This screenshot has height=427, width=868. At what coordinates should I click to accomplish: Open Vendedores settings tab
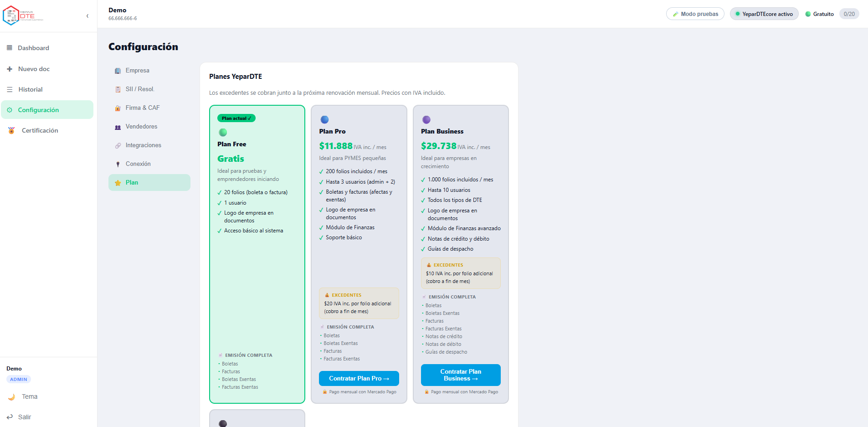(149, 127)
